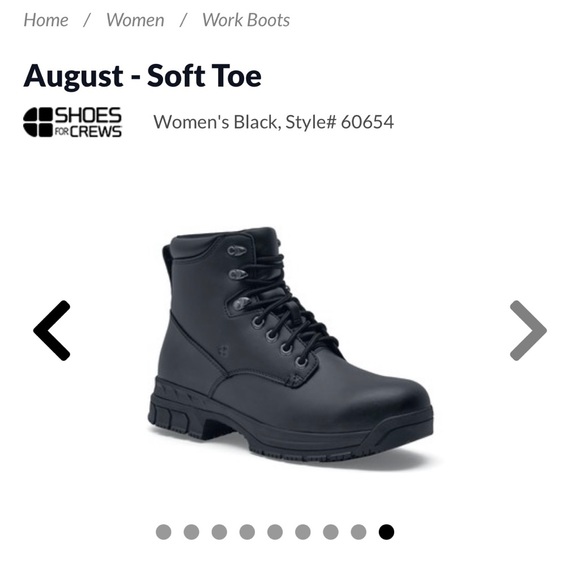Select the fourth carousel dot

(247, 532)
